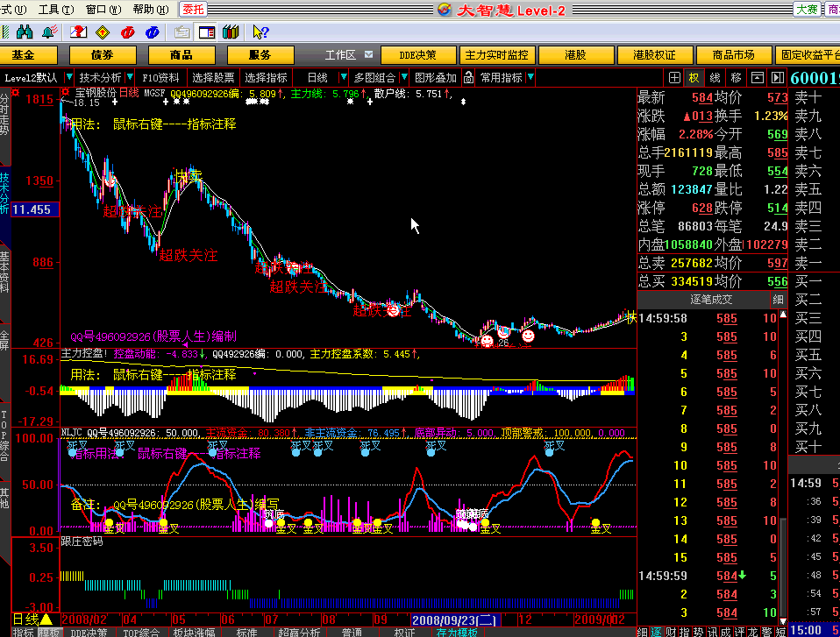Expand the 工作区 dropdown arrow
This screenshot has height=637, width=840.
[368, 54]
